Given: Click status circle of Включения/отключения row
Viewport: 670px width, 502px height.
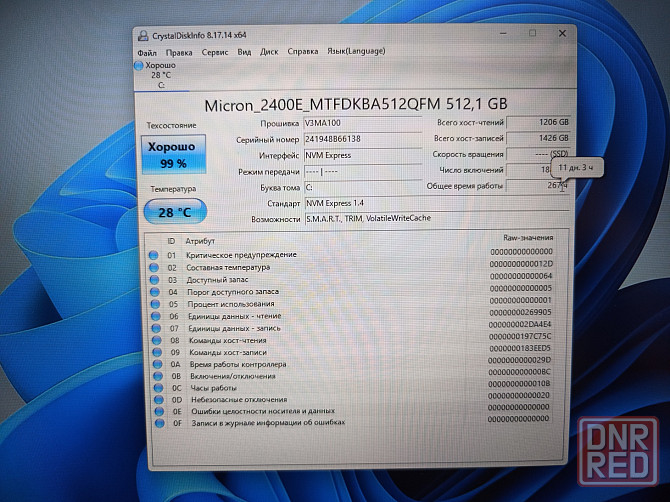Looking at the screenshot, I should tap(158, 376).
